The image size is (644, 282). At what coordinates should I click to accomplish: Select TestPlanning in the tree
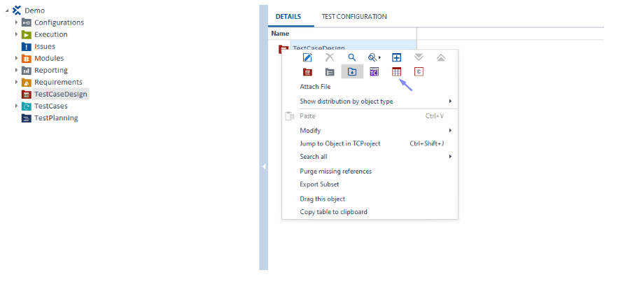[x=56, y=118]
